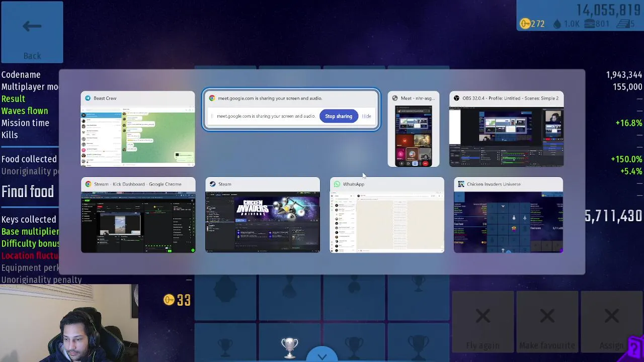Switch to Stream - Kick Dashboard Chrome window
The height and width of the screenshot is (362, 644).
click(x=138, y=215)
